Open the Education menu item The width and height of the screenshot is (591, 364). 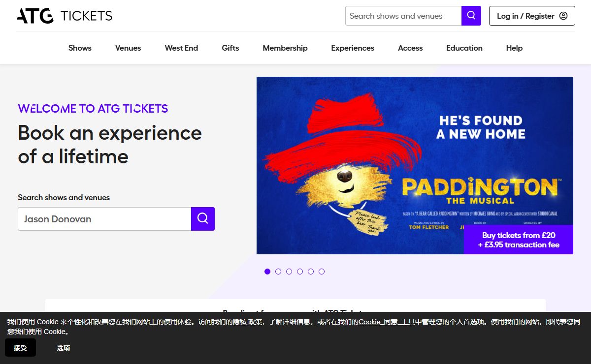pyautogui.click(x=464, y=48)
